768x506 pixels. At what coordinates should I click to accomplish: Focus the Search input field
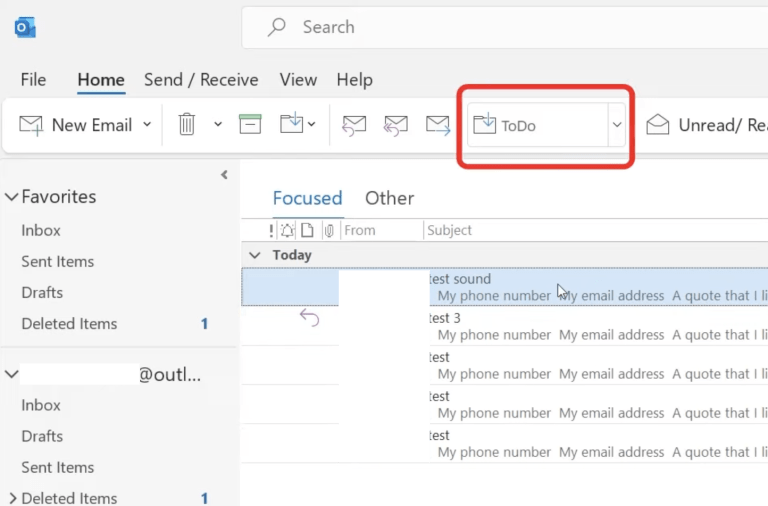[x=504, y=27]
